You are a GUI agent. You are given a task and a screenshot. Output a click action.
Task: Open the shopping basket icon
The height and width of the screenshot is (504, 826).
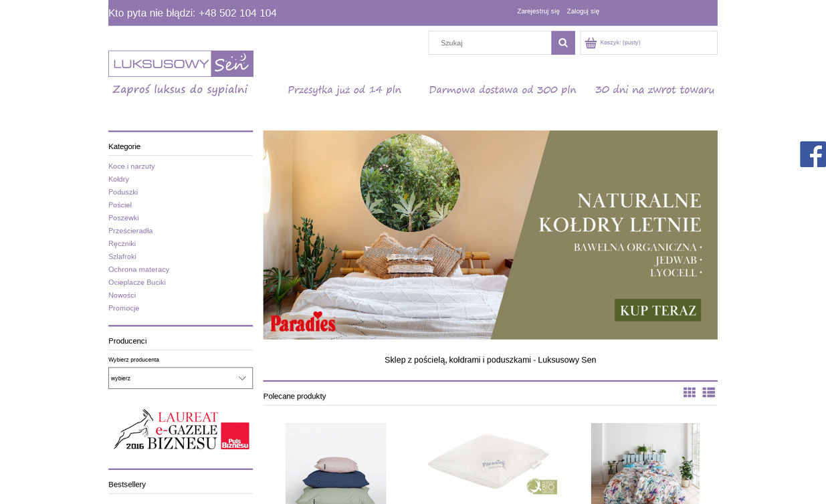[x=591, y=43]
